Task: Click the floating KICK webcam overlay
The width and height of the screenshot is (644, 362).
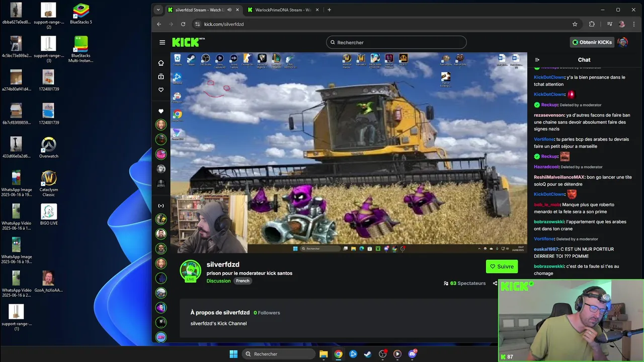Action: coord(571,321)
